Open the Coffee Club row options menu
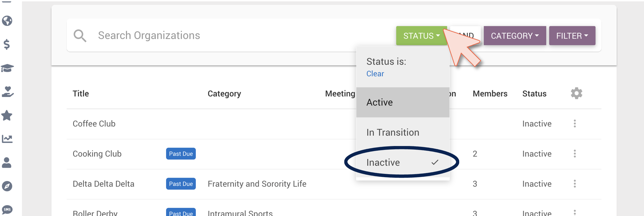Viewport: 644px width, 216px height. [x=575, y=124]
